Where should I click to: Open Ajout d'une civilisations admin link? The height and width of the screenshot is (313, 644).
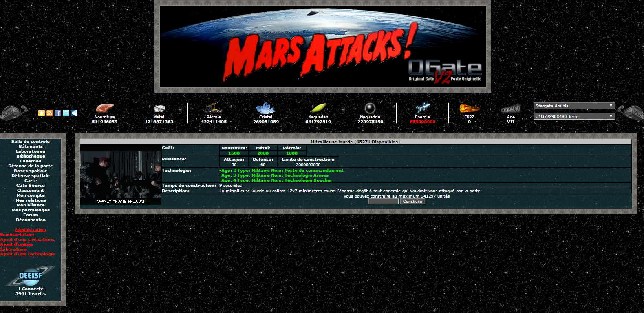(x=27, y=240)
